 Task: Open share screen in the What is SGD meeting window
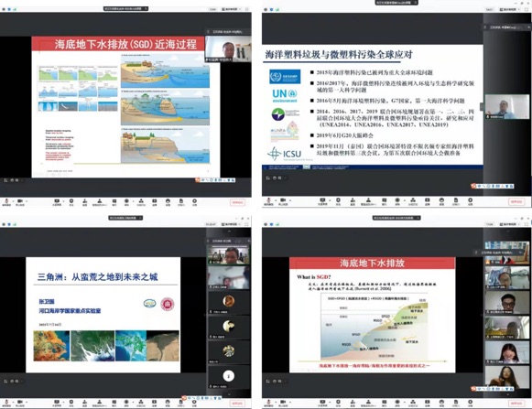pos(322,403)
